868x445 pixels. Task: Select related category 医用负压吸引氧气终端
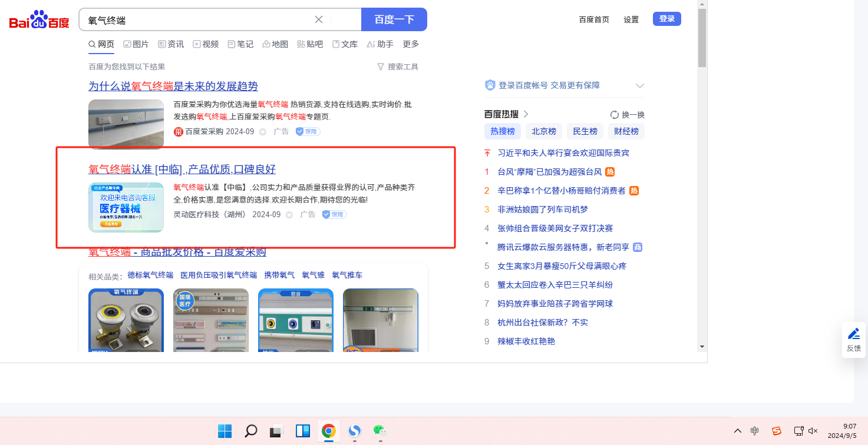(x=219, y=275)
